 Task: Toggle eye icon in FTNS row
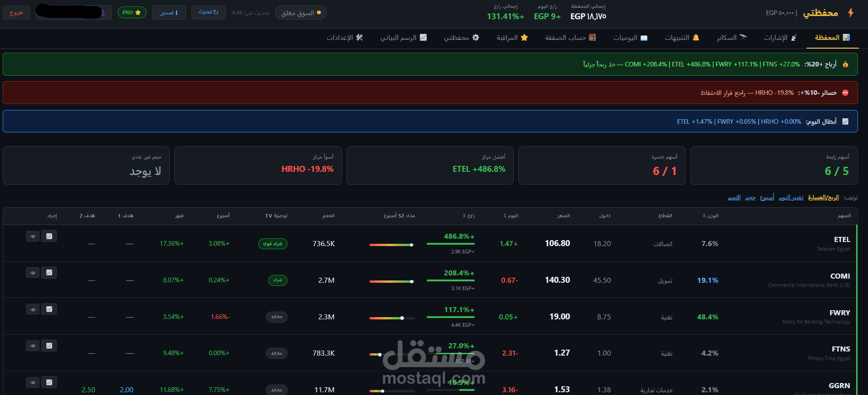click(33, 346)
